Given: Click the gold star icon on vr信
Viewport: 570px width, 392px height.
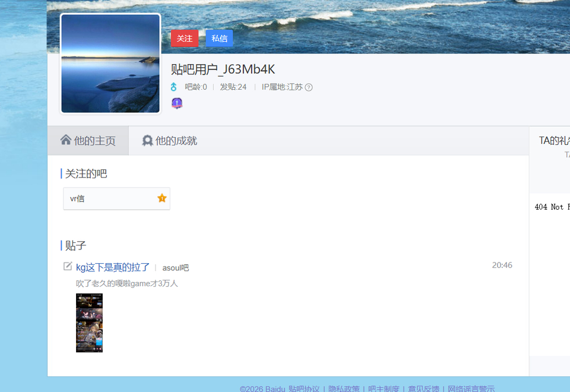Looking at the screenshot, I should click(162, 198).
